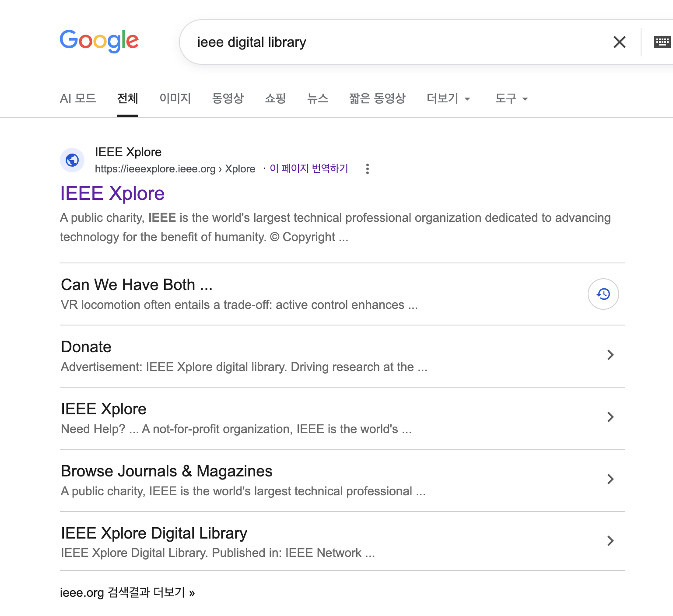The image size is (673, 616).
Task: Open Browse Journals & Magazines sitelink
Action: tap(167, 471)
